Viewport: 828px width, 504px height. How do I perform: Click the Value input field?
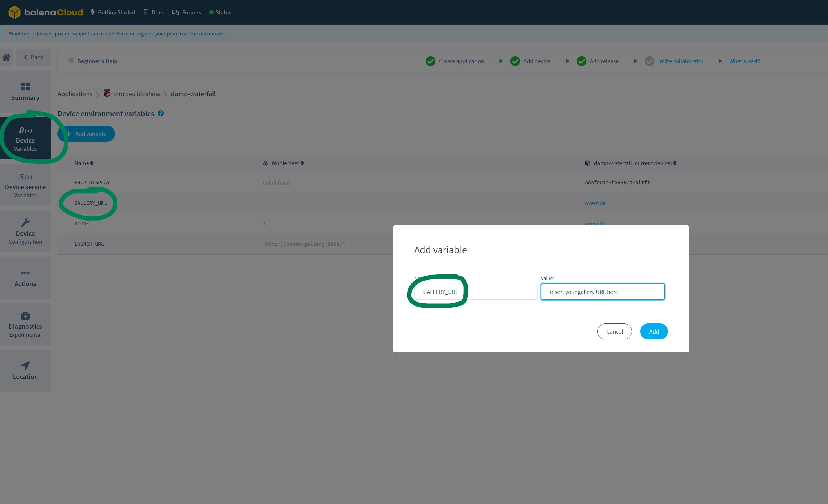coord(602,292)
